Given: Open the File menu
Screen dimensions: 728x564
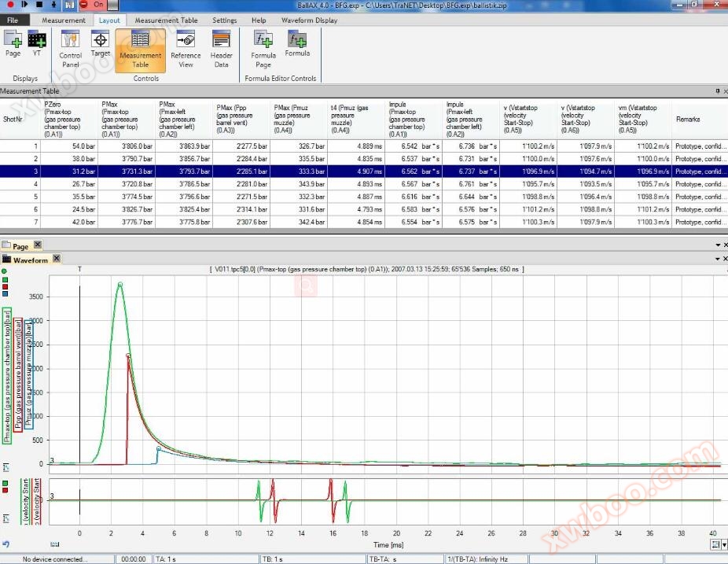Looking at the screenshot, I should 13,20.
